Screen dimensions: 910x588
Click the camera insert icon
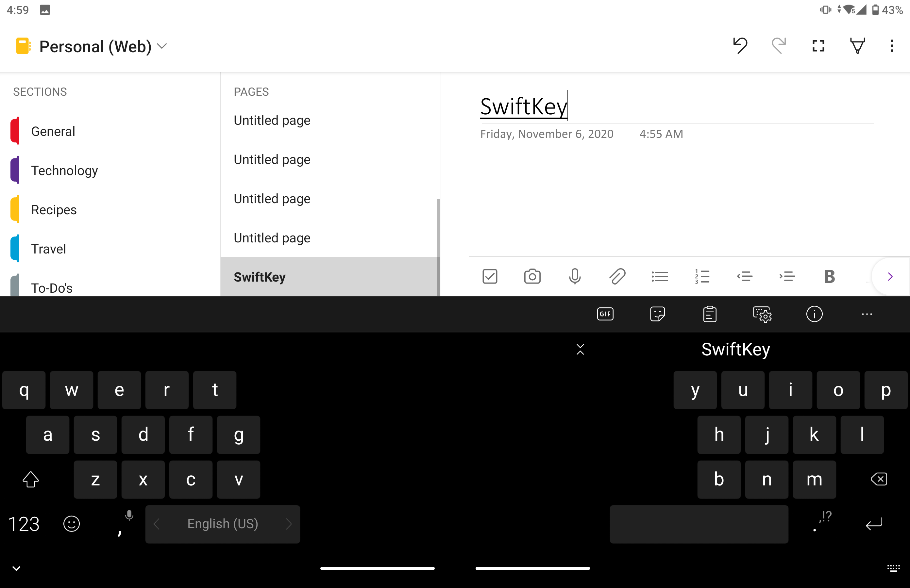click(x=532, y=276)
